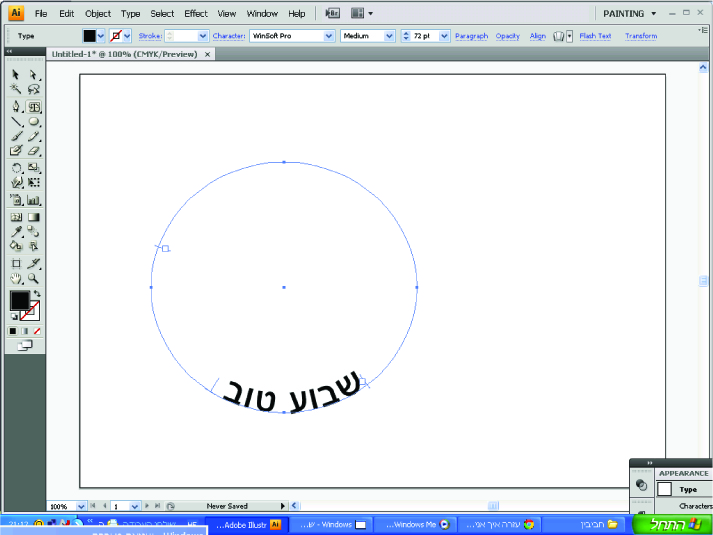713x535 pixels.
Task: Click the Flash Text link
Action: click(595, 36)
